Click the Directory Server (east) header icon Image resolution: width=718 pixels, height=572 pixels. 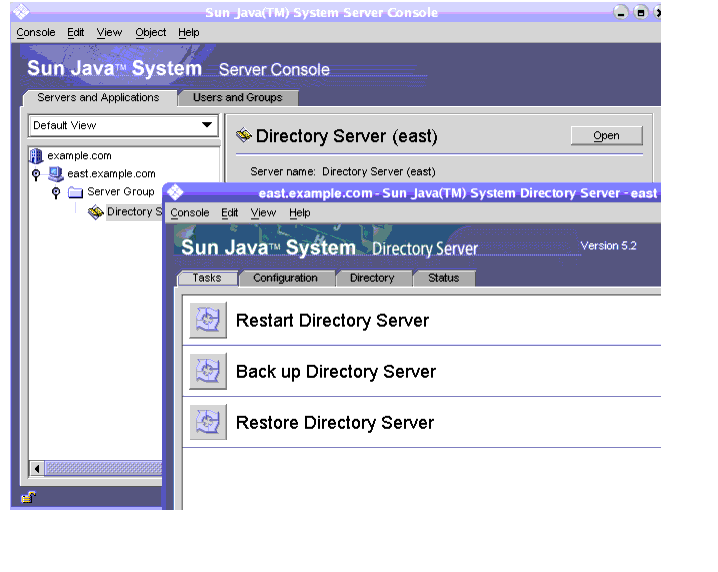(x=244, y=135)
